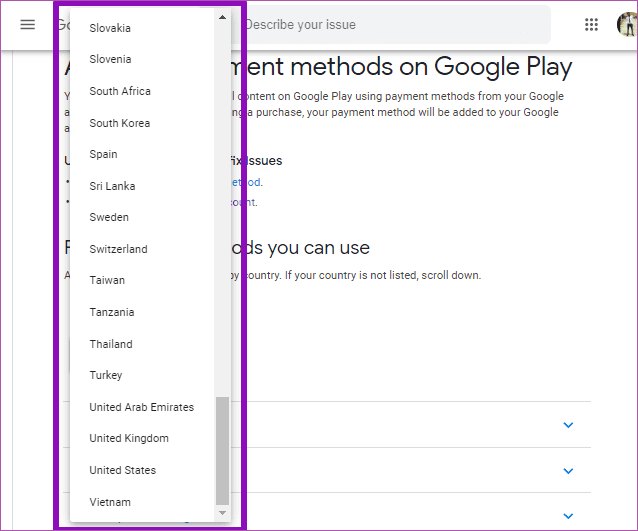Open the Google apps grid
The image size is (638, 531).
(591, 24)
